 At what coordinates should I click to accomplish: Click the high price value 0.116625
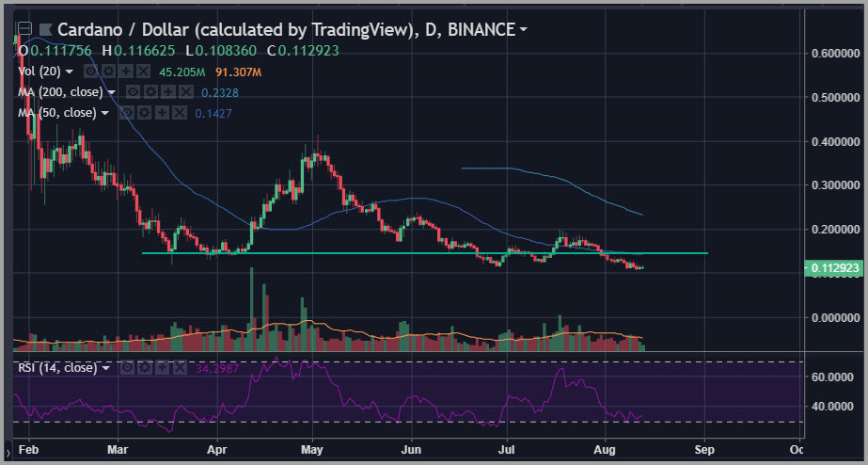(146, 51)
